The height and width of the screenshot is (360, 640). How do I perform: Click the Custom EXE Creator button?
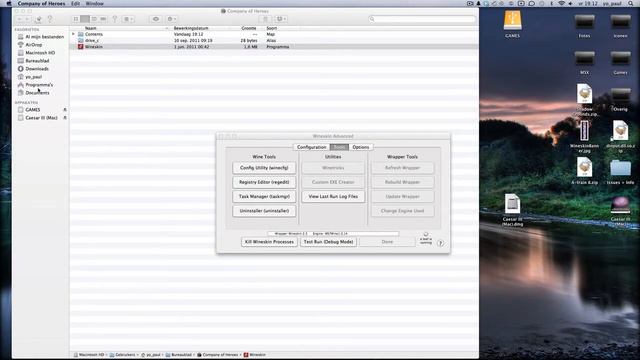333,182
